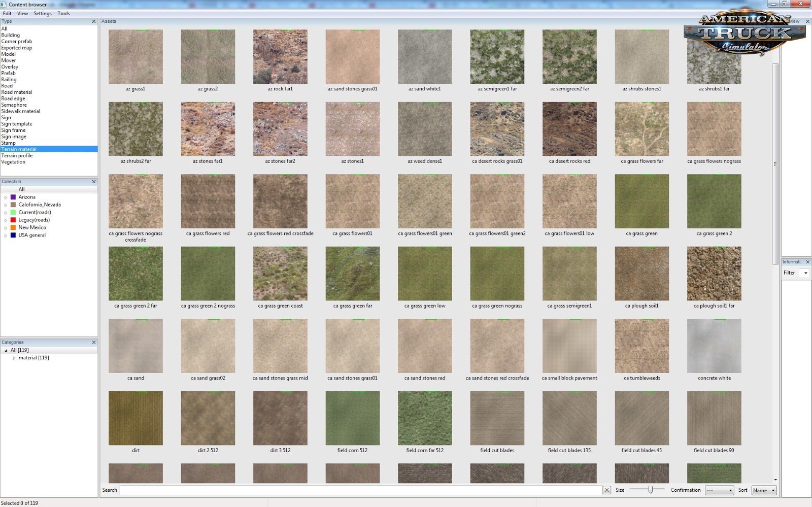This screenshot has width=812, height=507.
Task: Open the Confirmation dropdown
Action: coord(719,490)
